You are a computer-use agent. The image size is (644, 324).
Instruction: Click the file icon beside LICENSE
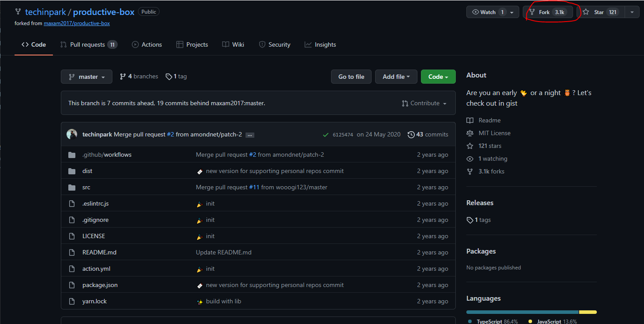pos(72,236)
